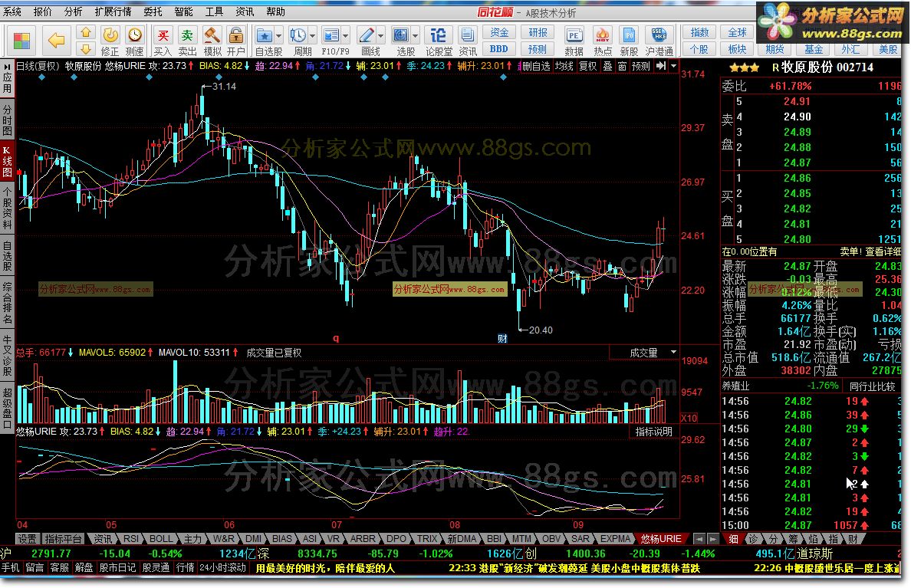Click the 买入 buy icon

(x=163, y=41)
